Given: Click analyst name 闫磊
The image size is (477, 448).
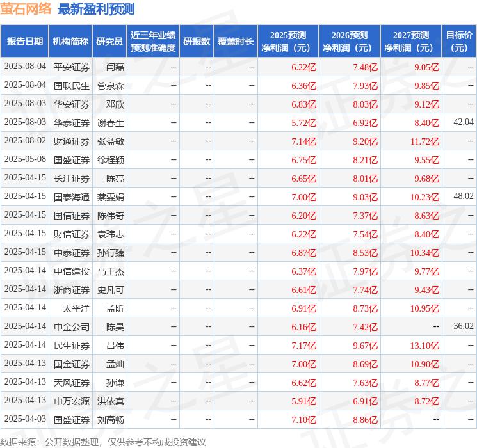Looking at the screenshot, I should [115, 67].
